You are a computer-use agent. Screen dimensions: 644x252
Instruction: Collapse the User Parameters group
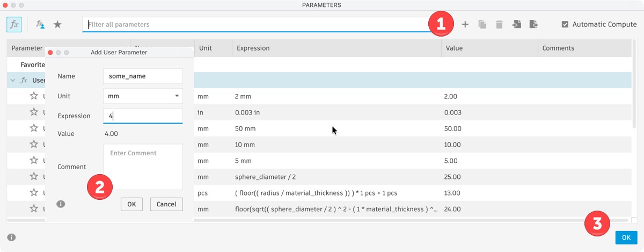click(12, 80)
